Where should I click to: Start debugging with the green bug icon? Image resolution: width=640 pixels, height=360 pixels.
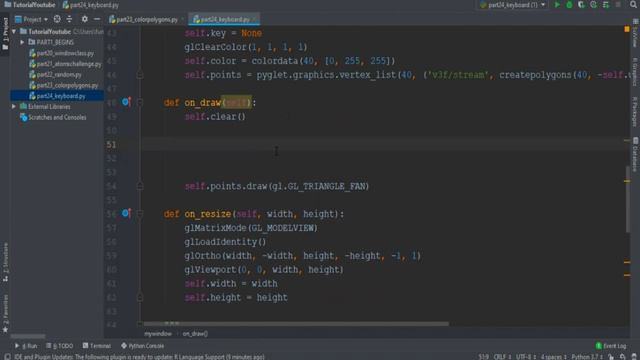click(x=569, y=5)
